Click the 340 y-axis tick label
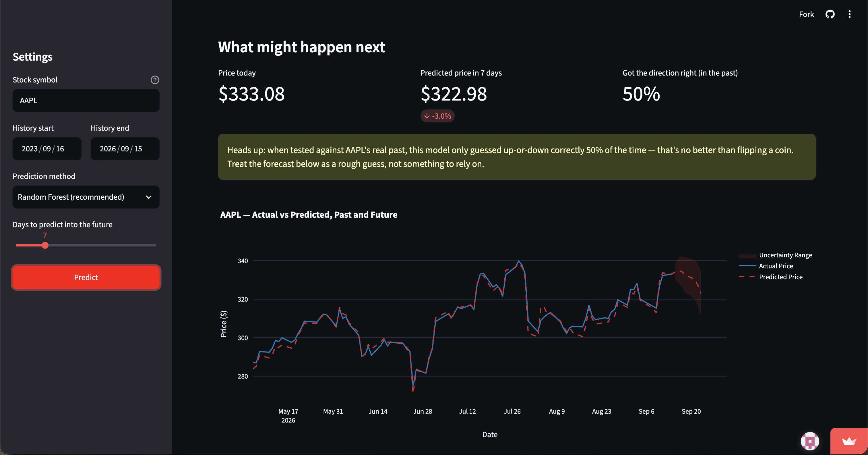 pos(243,261)
